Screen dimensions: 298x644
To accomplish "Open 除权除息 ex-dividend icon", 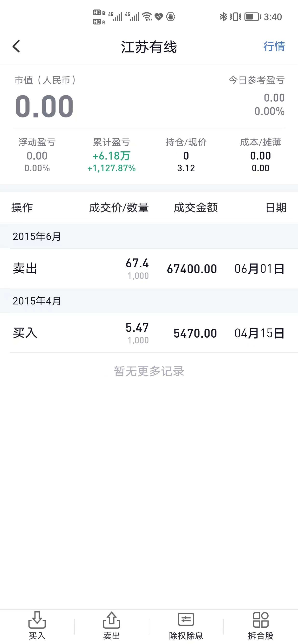I will point(186,620).
